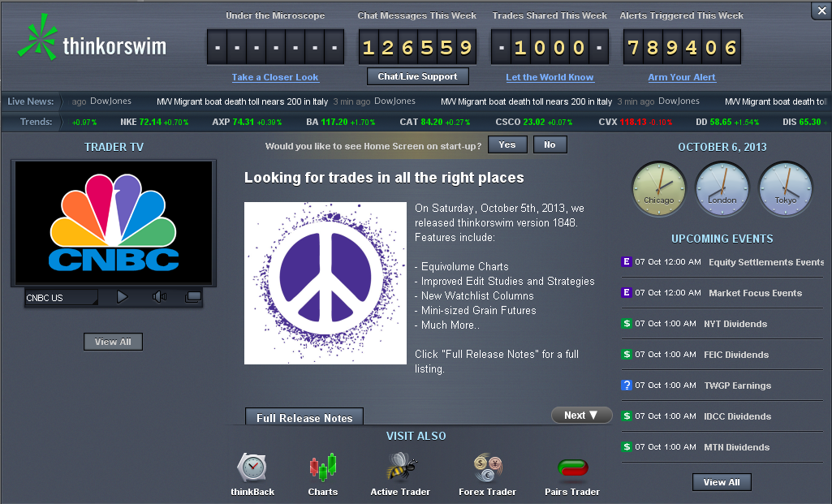832x504 pixels.
Task: Click the FEIC Dividends dollar icon
Action: [626, 354]
